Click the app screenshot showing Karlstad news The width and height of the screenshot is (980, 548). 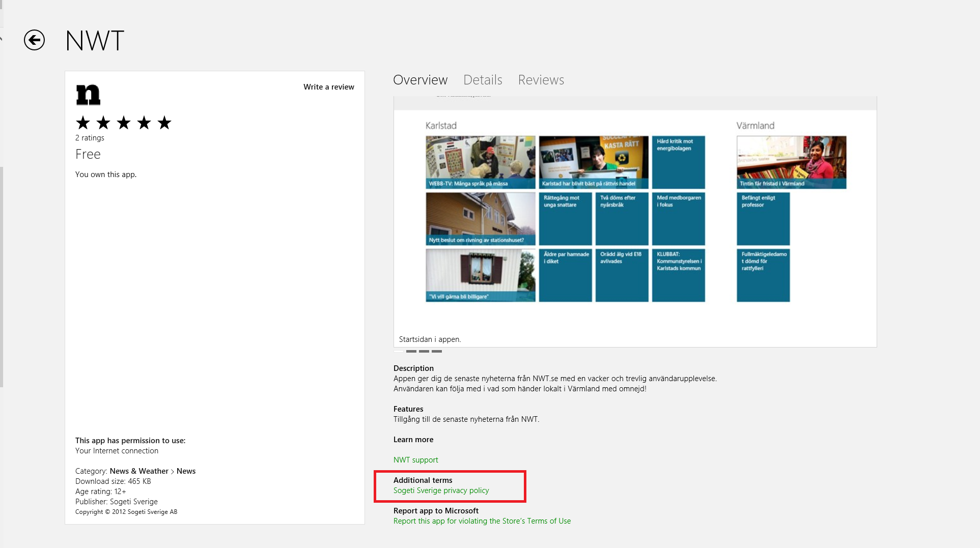635,222
